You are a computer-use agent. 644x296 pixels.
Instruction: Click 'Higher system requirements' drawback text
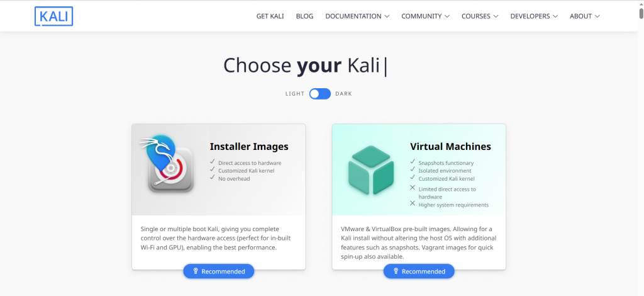tap(453, 205)
